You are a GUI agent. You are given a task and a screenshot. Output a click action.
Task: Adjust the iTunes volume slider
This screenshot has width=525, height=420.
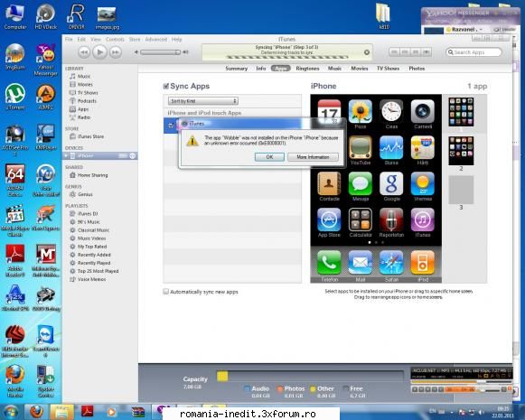tap(160, 52)
